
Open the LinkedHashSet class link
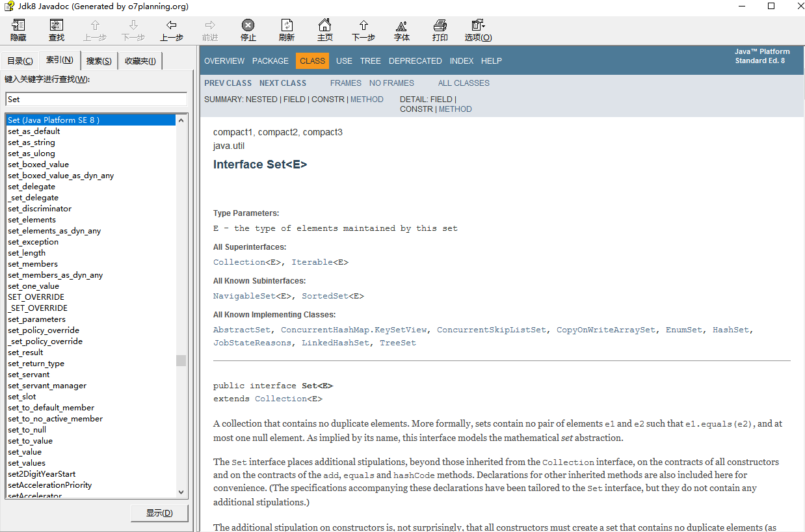[x=336, y=343]
